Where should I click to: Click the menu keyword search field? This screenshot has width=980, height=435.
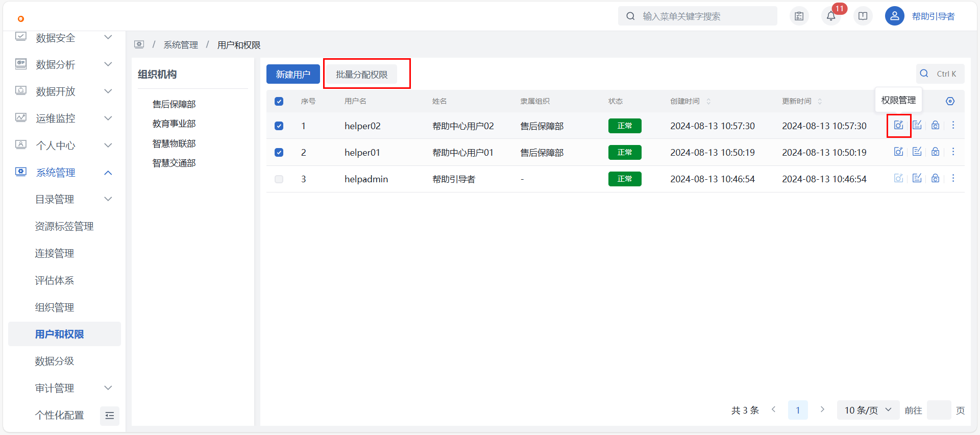point(704,16)
